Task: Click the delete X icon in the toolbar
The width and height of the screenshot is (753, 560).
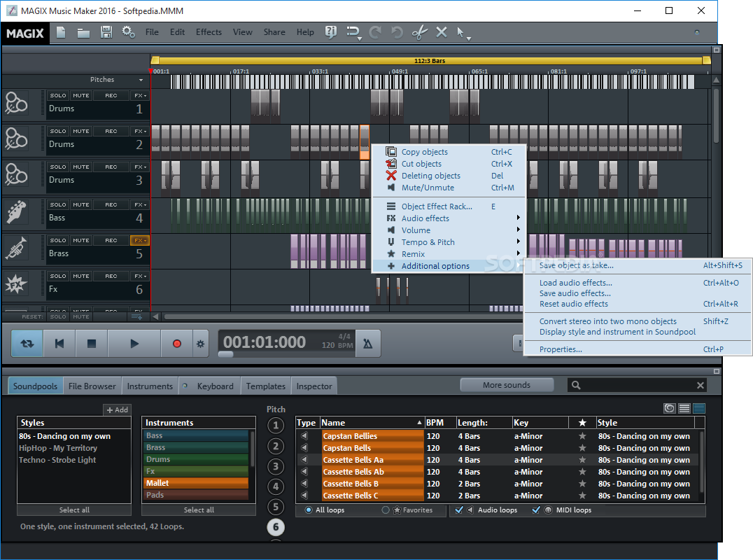Action: [x=442, y=32]
